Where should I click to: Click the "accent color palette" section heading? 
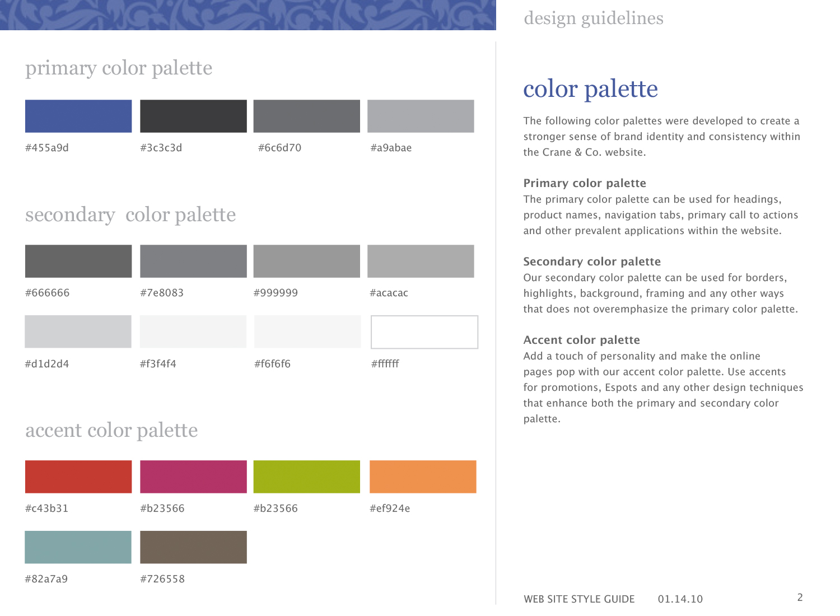111,430
